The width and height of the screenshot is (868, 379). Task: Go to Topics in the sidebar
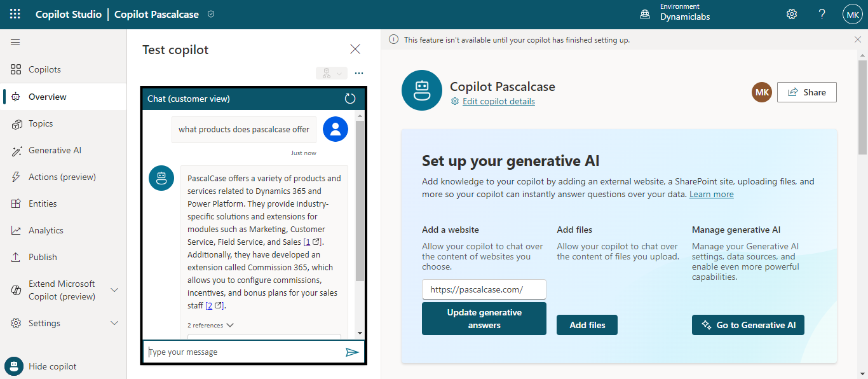pyautogui.click(x=41, y=124)
